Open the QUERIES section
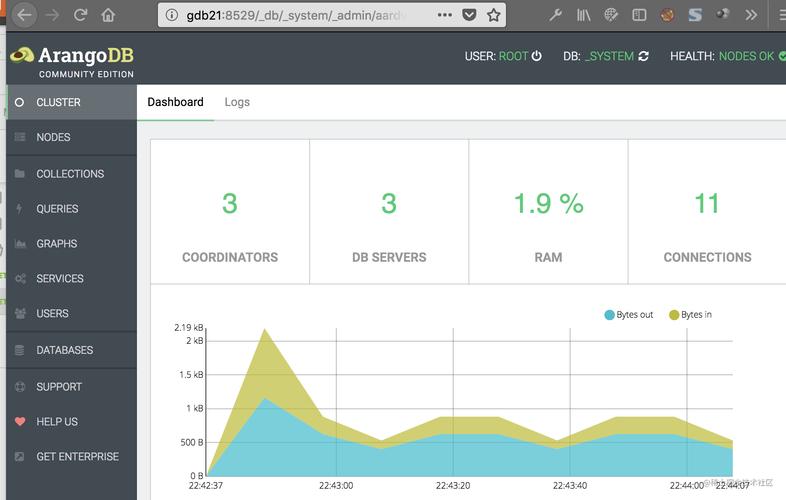Screen dimensions: 786x500 [71, 209]
